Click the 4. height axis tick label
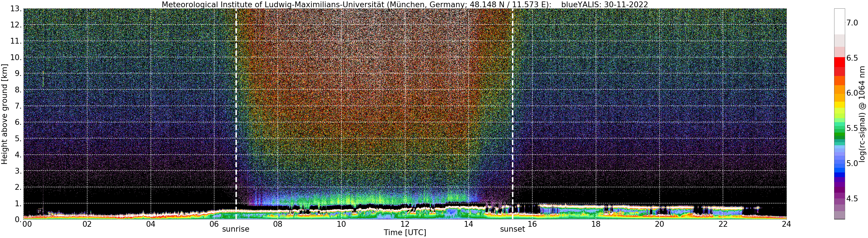Image resolution: width=868 pixels, height=238 pixels. point(18,155)
